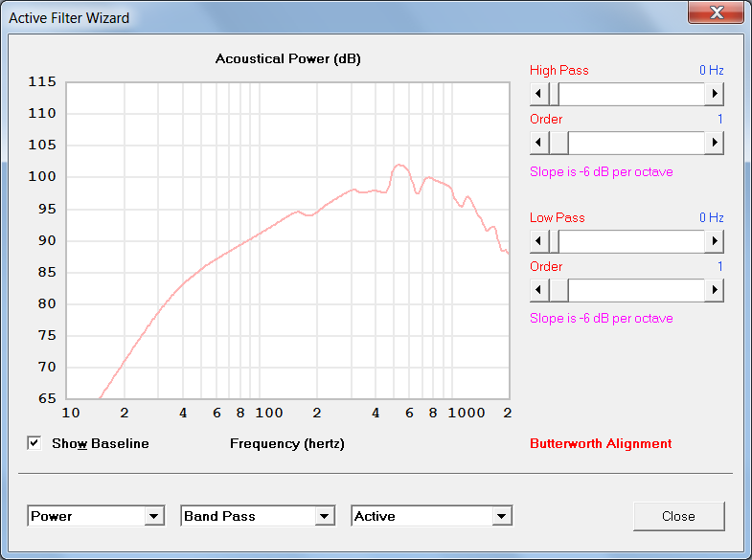Image resolution: width=752 pixels, height=560 pixels.
Task: Click the Frequency (hertz) axis label
Action: pyautogui.click(x=286, y=443)
